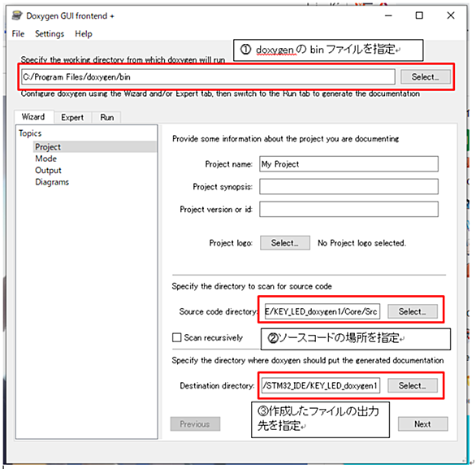Select the Mode topic
The width and height of the screenshot is (476, 469).
(x=45, y=159)
